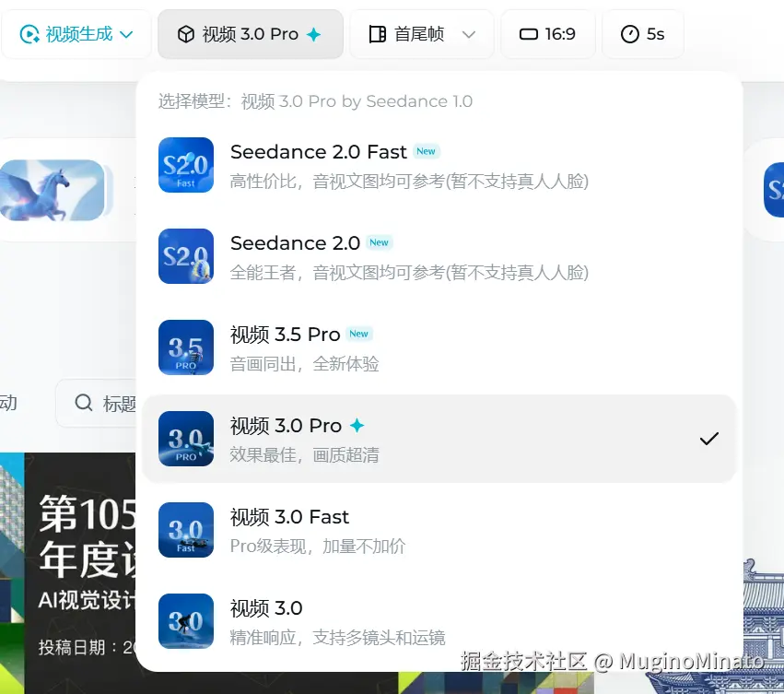Click the surfer icon beside 视频 3.0
This screenshot has width=784, height=694.
186,621
